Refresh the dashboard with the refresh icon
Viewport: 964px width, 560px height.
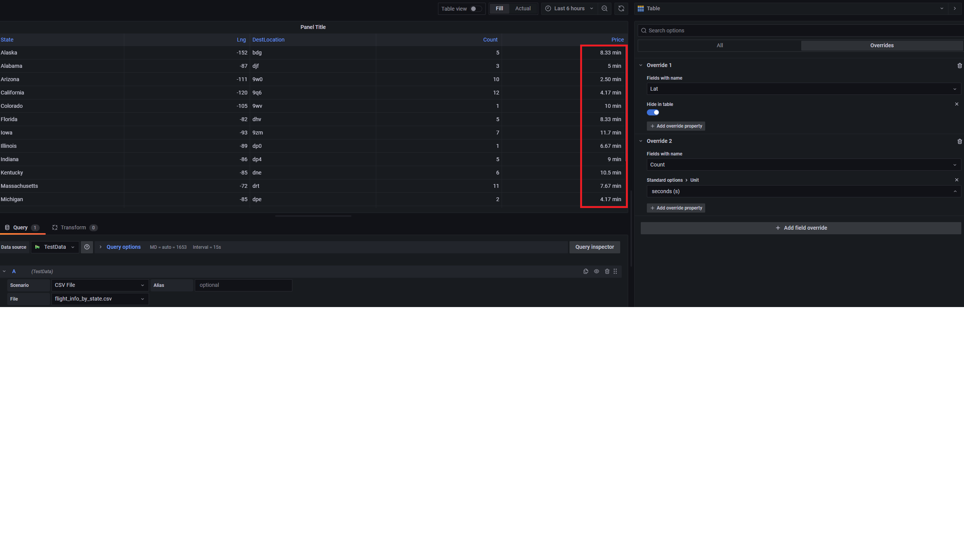(621, 8)
